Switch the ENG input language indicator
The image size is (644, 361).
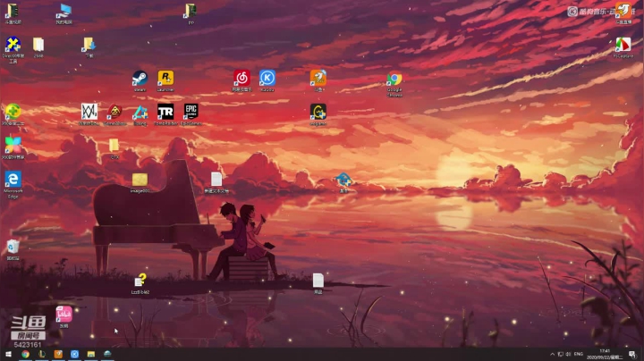pos(579,354)
